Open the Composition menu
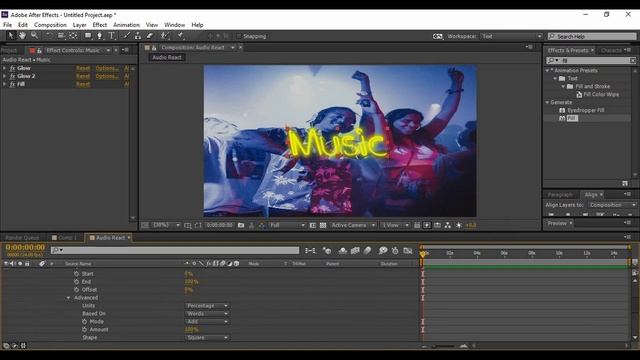Screen dimensions: 640x360 [50, 25]
